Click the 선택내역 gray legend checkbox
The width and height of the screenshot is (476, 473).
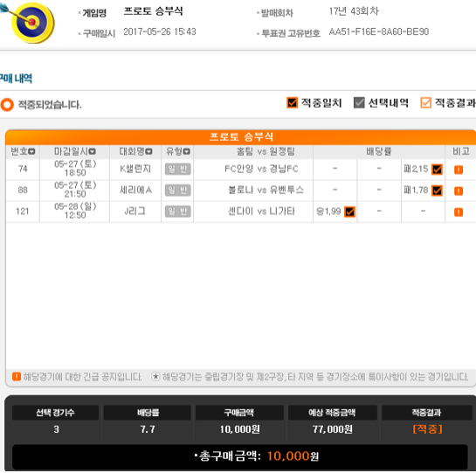(x=359, y=103)
